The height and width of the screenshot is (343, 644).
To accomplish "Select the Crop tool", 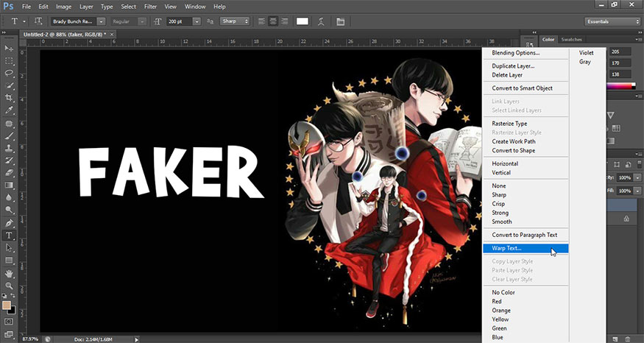I will click(9, 98).
